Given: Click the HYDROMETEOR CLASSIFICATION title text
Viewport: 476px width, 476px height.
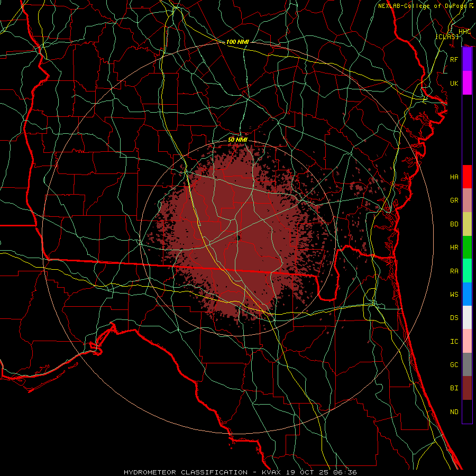Looking at the screenshot, I should (x=186, y=472).
